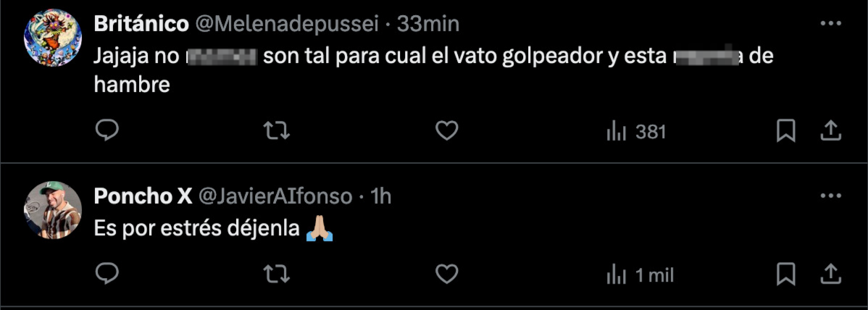Screen dimensions: 868x310
Task: Visit the @JavierAIfonso handle link
Action: point(275,196)
